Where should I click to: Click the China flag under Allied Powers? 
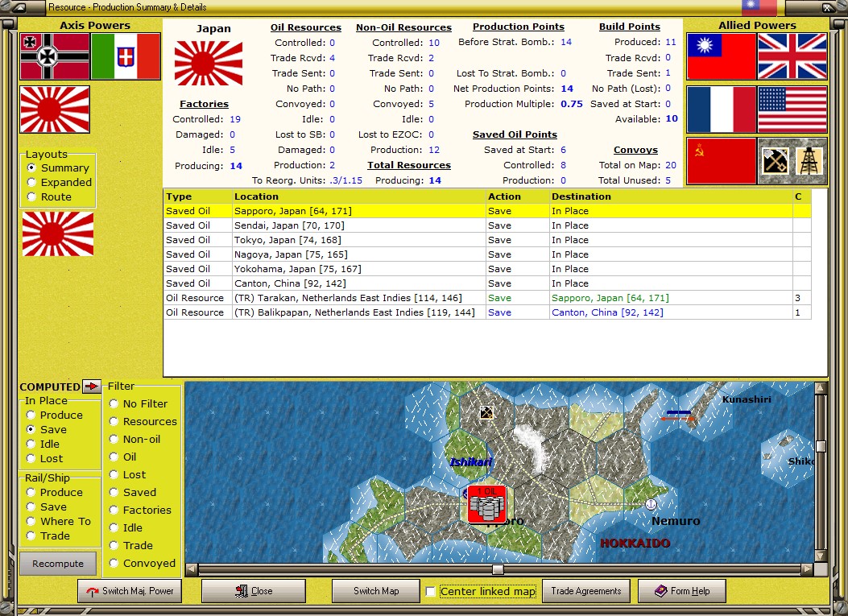[722, 56]
